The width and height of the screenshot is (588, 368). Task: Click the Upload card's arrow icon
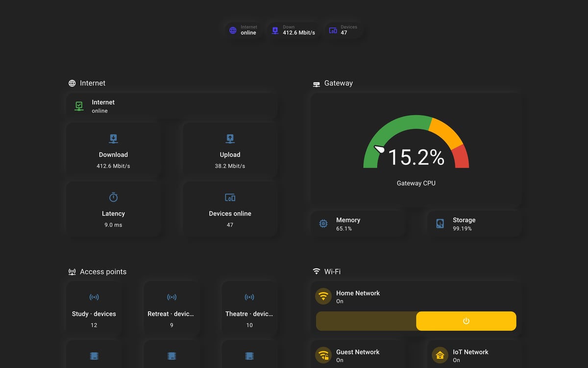point(230,139)
